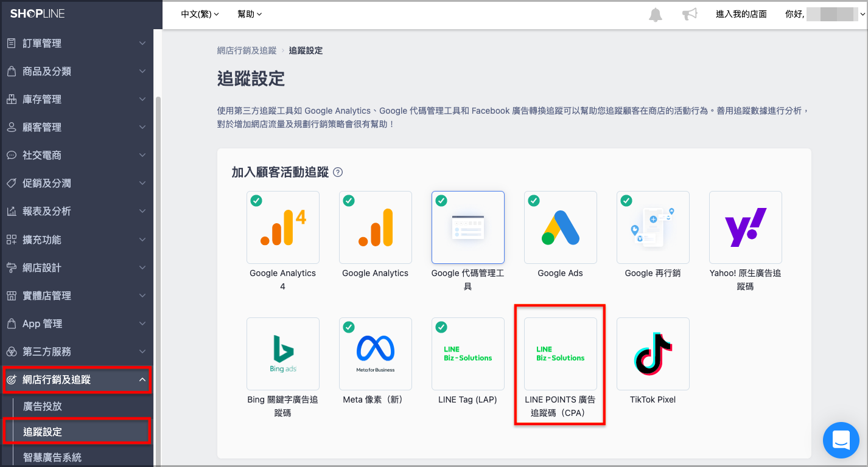The image size is (868, 467).
Task: Expand 商品及分類 chevron in sidebar
Action: pyautogui.click(x=142, y=71)
